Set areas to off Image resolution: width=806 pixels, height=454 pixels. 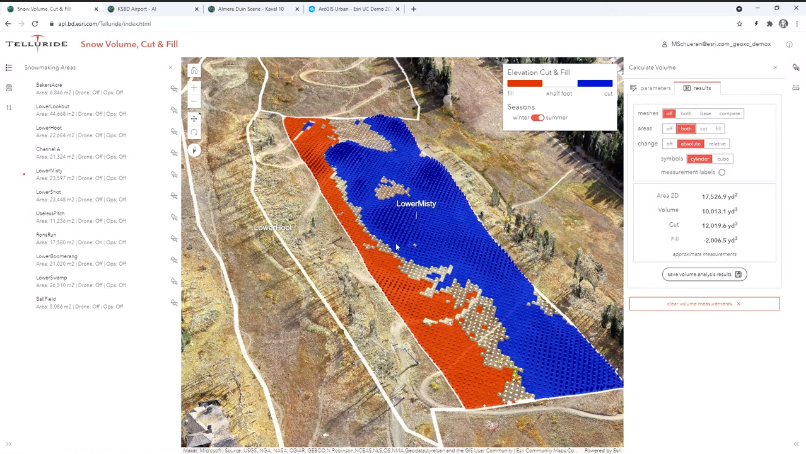pyautogui.click(x=669, y=129)
